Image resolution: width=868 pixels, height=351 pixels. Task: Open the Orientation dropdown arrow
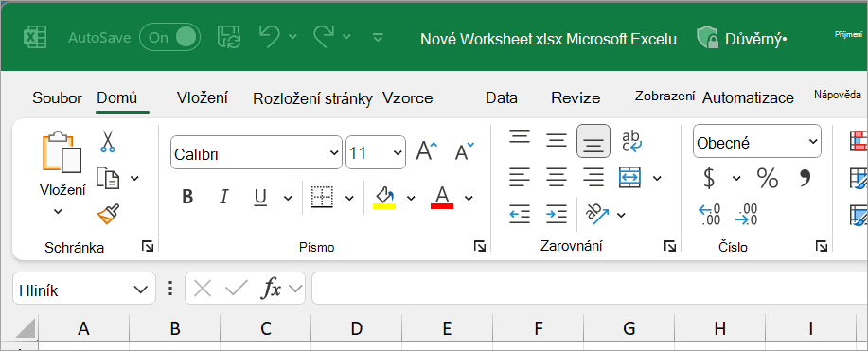621,215
